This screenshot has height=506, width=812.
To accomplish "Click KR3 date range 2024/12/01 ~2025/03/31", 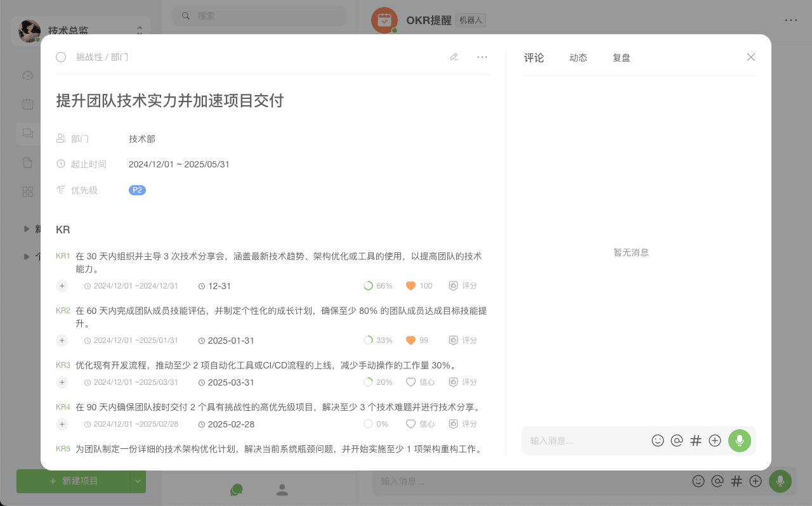I will click(x=131, y=382).
